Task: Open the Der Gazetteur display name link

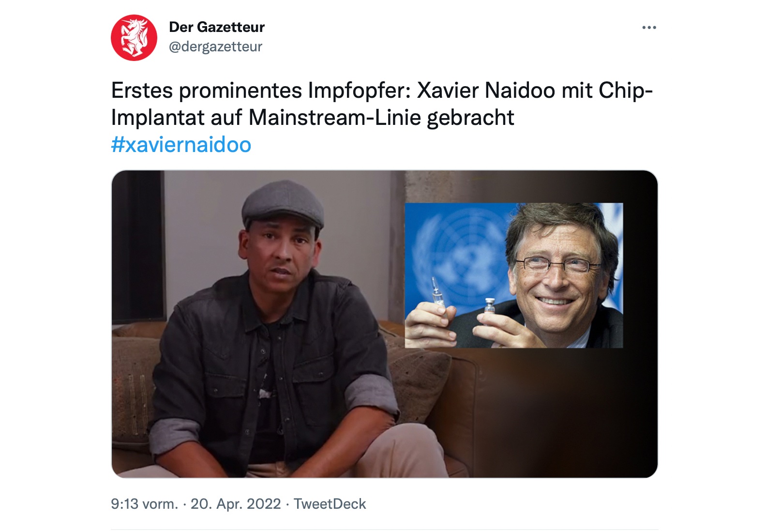Action: coord(217,27)
